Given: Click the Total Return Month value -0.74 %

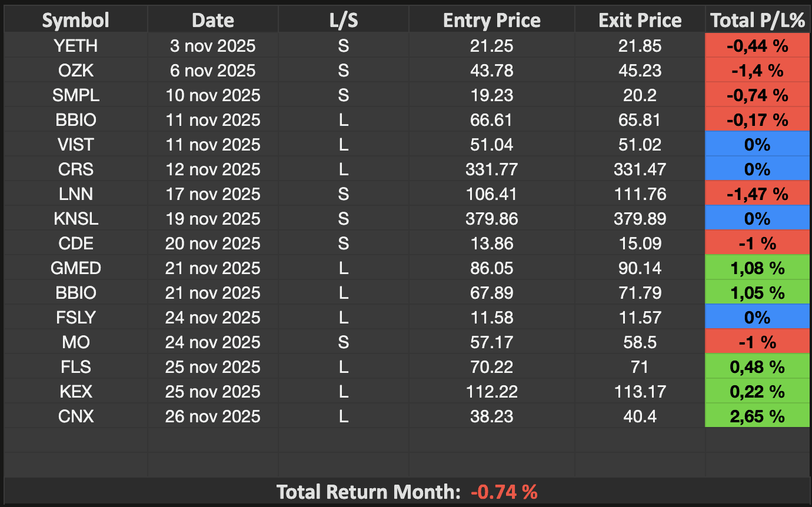Looking at the screenshot, I should tap(504, 492).
